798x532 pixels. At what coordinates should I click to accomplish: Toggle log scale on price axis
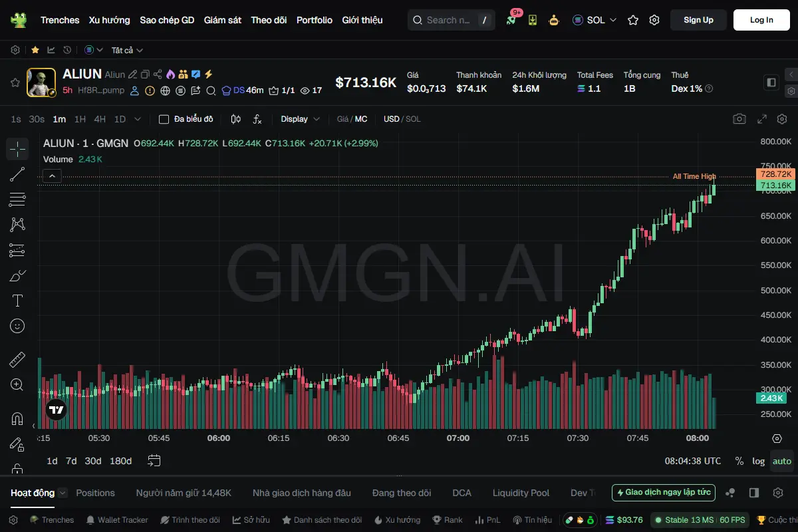pyautogui.click(x=759, y=461)
